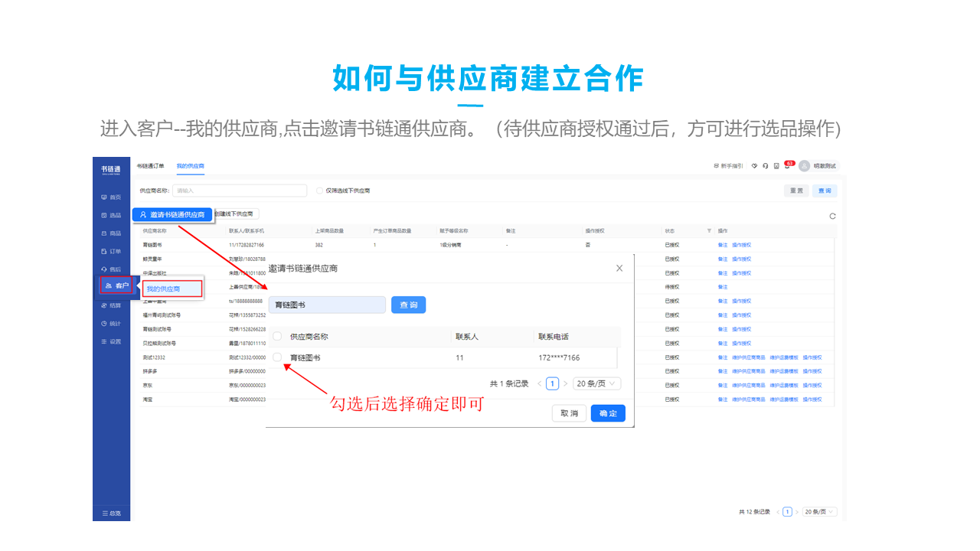
Task: Select 我的供应商 in the 客户 submenu
Action: coord(172,289)
